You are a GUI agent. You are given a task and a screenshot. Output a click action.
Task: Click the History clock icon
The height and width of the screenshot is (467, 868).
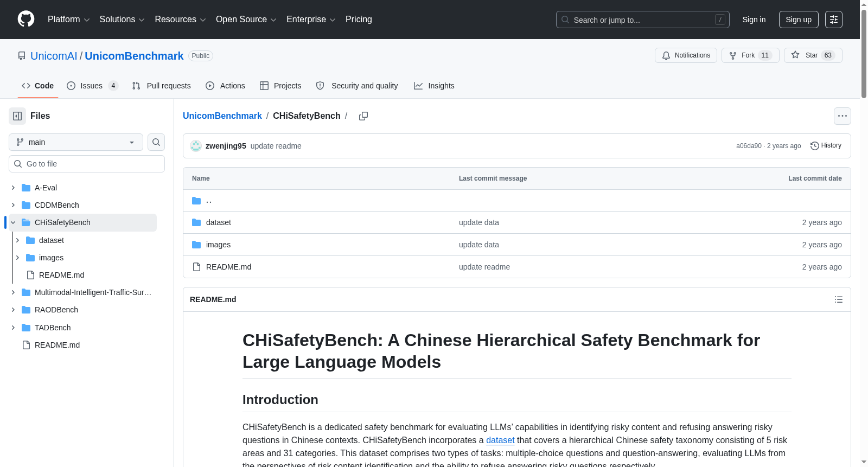(x=815, y=146)
